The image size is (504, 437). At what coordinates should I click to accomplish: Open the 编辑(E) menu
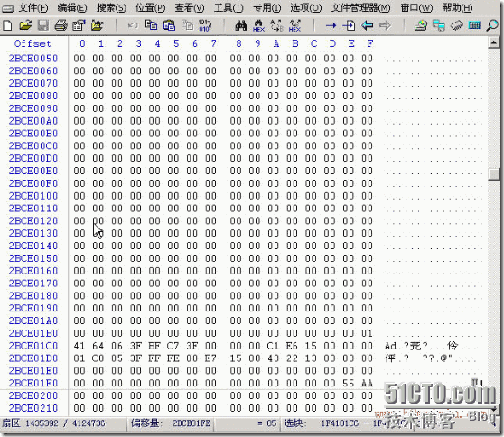[x=72, y=8]
